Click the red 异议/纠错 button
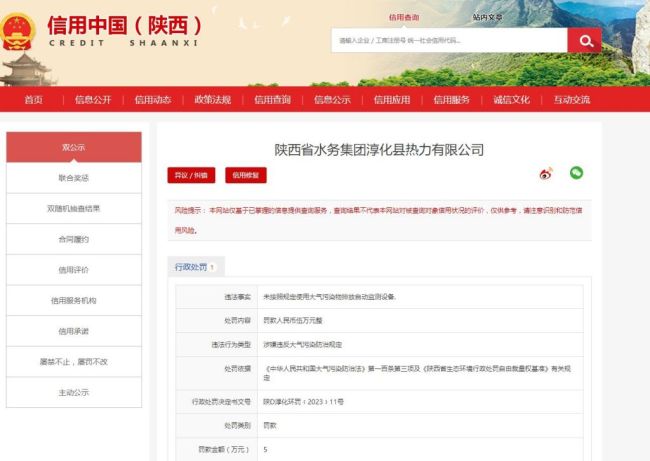Screen dimensions: 650x461 click(x=191, y=175)
